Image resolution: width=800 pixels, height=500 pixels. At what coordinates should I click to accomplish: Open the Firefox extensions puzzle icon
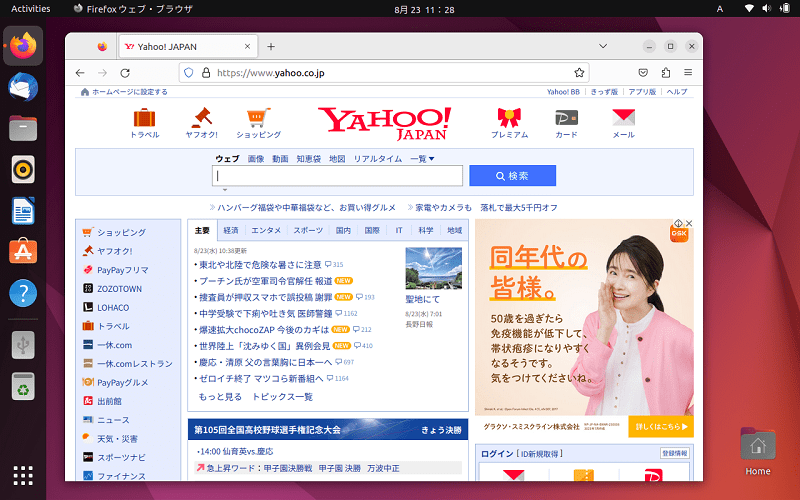(x=665, y=73)
